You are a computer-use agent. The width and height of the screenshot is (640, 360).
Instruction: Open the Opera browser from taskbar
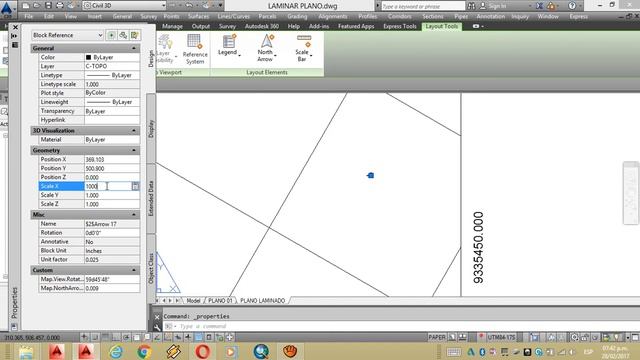(x=202, y=351)
